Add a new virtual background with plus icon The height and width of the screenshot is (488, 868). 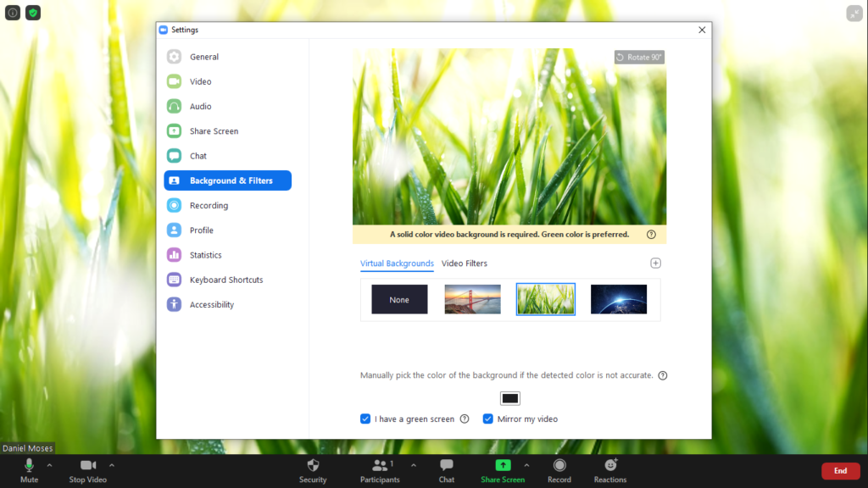coord(655,263)
